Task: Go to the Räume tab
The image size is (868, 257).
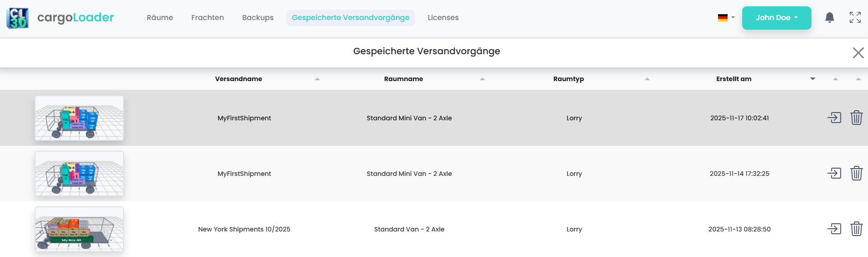Action: [x=160, y=18]
